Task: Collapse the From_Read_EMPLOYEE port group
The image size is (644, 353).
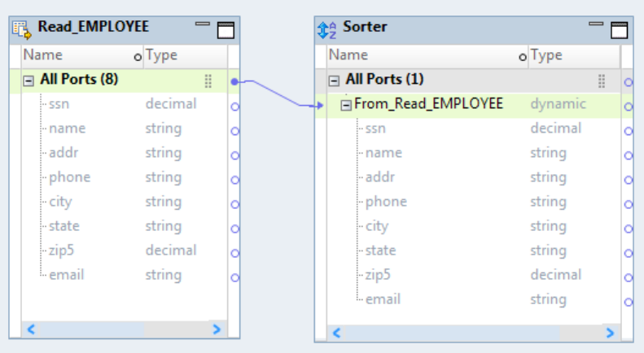Action: (x=346, y=105)
